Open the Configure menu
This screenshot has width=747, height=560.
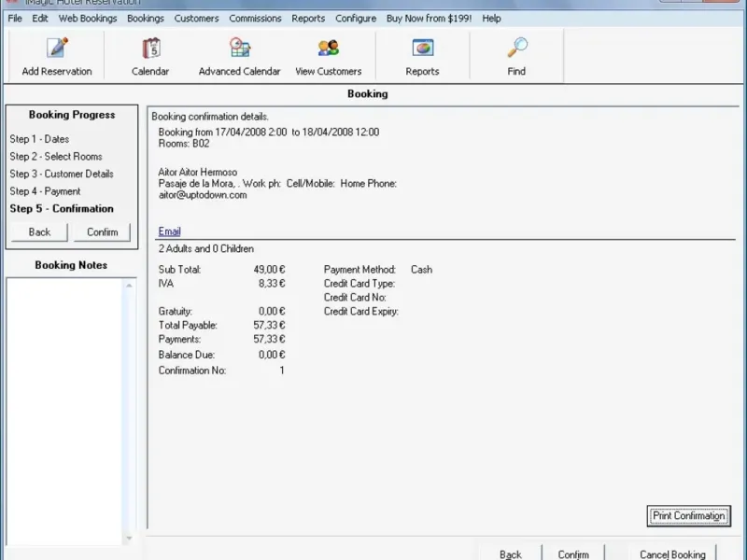coord(356,19)
